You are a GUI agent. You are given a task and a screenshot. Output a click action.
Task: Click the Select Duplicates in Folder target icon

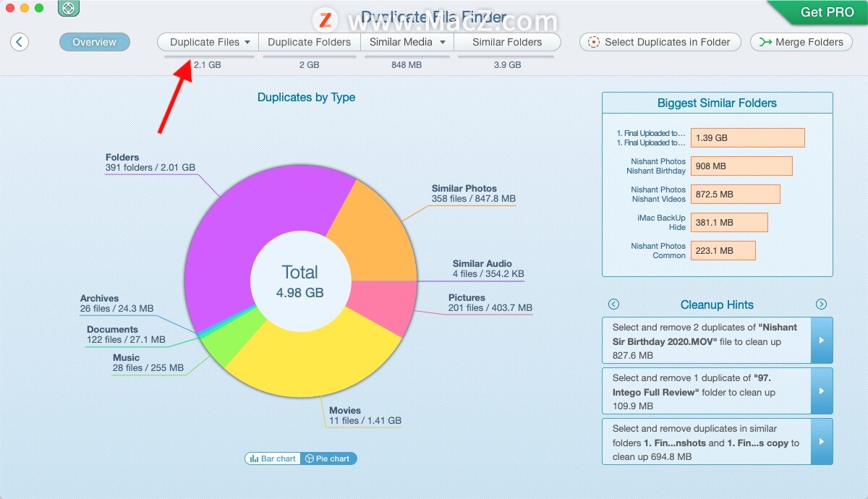(x=594, y=42)
